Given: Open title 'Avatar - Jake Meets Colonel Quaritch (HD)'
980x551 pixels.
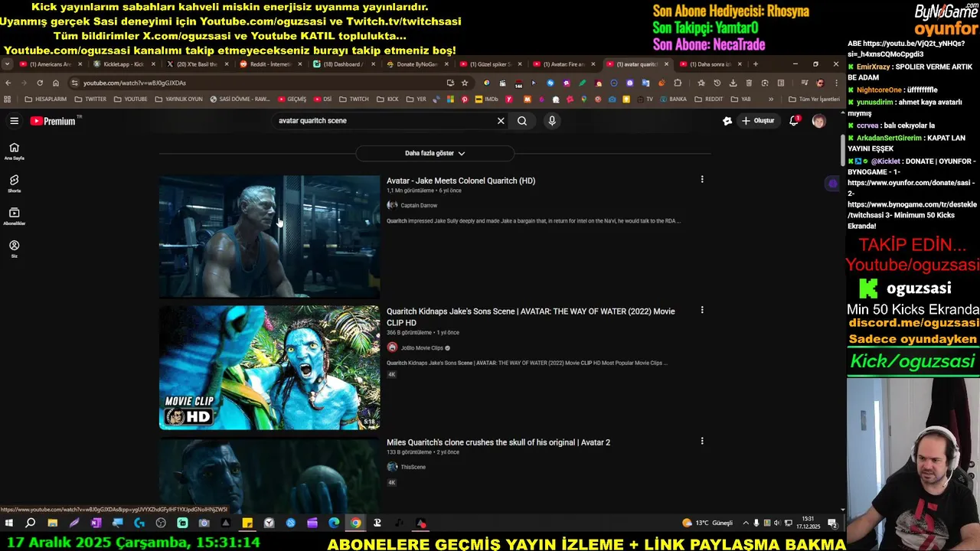Looking at the screenshot, I should click(461, 181).
